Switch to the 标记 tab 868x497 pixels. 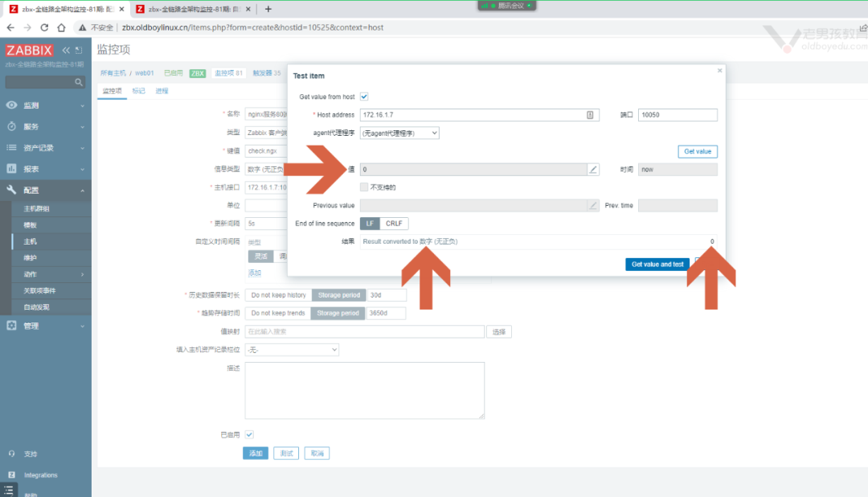click(138, 91)
